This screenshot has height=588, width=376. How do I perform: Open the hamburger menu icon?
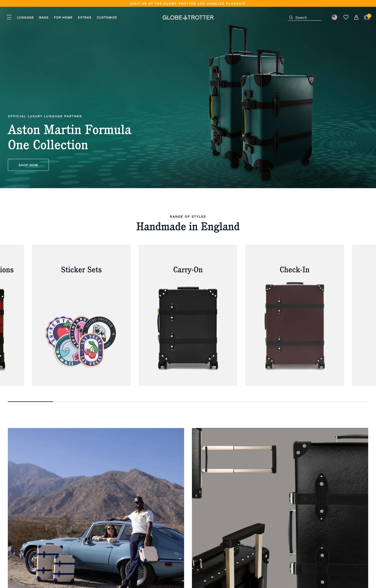coord(9,17)
